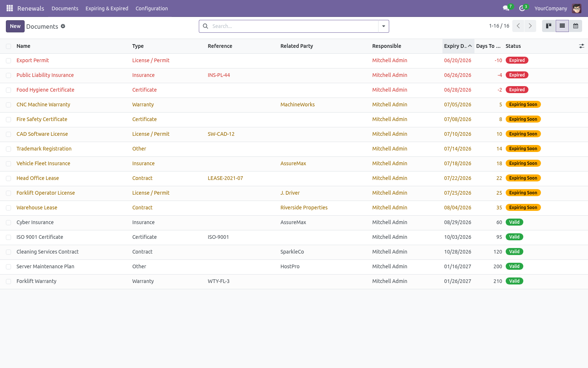Open the Mitchell Admin user avatar menu
588x368 pixels.
[577, 8]
